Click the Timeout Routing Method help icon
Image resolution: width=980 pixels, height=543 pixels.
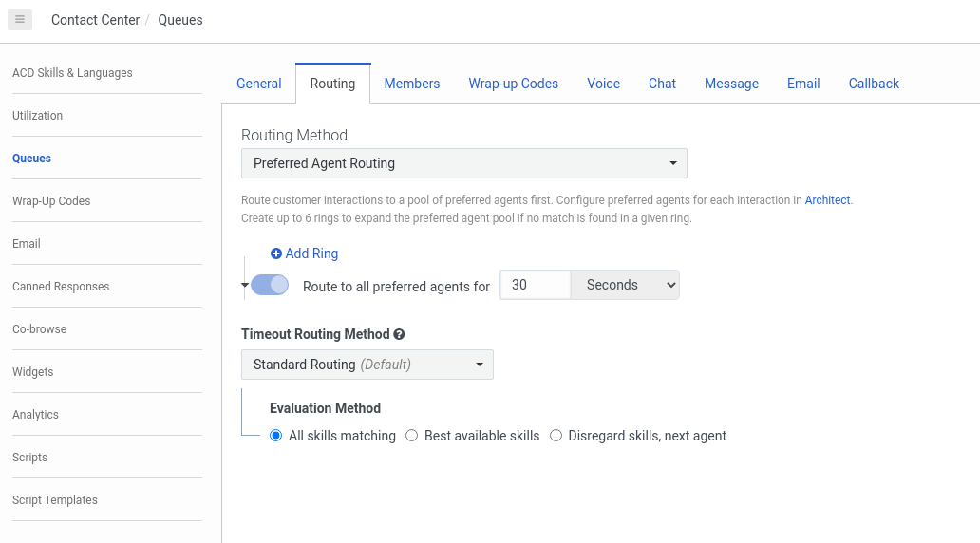click(x=399, y=334)
